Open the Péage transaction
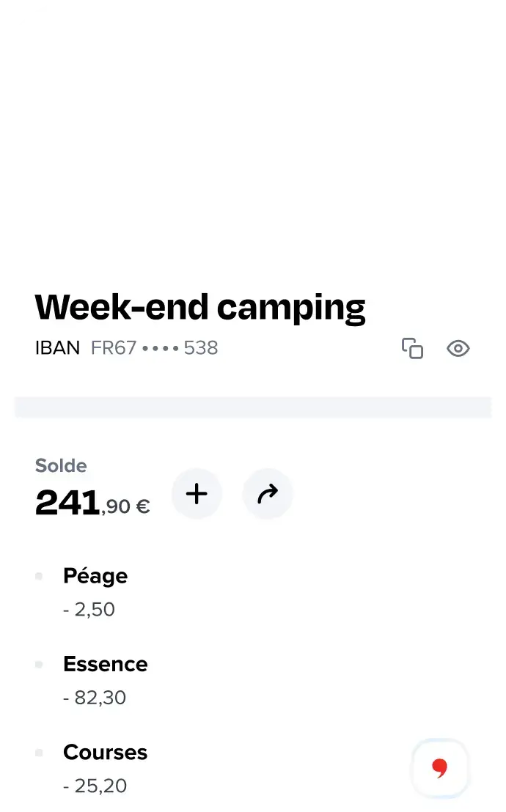This screenshot has height=812, width=506. [x=253, y=592]
